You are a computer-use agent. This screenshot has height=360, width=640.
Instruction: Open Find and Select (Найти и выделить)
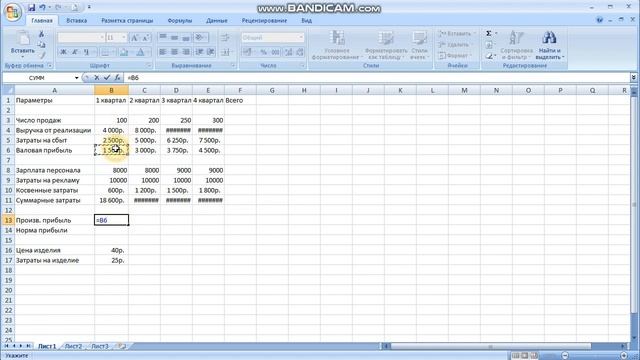tap(549, 45)
